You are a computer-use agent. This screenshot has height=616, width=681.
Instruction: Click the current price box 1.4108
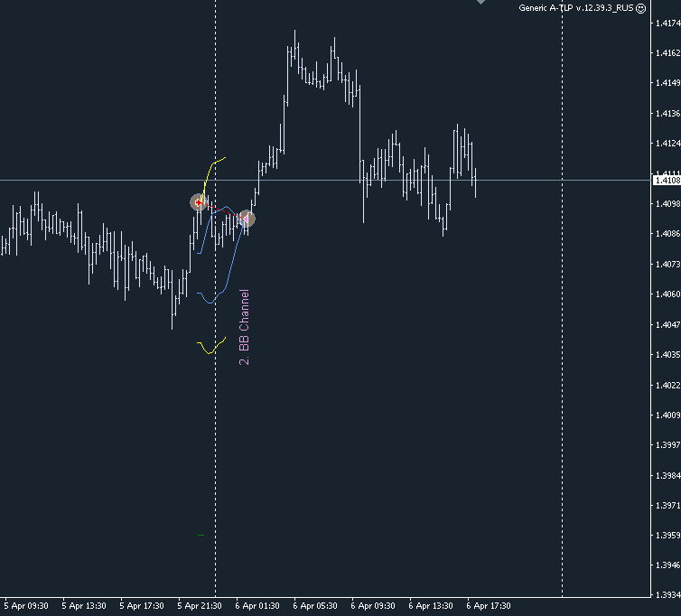click(x=667, y=180)
